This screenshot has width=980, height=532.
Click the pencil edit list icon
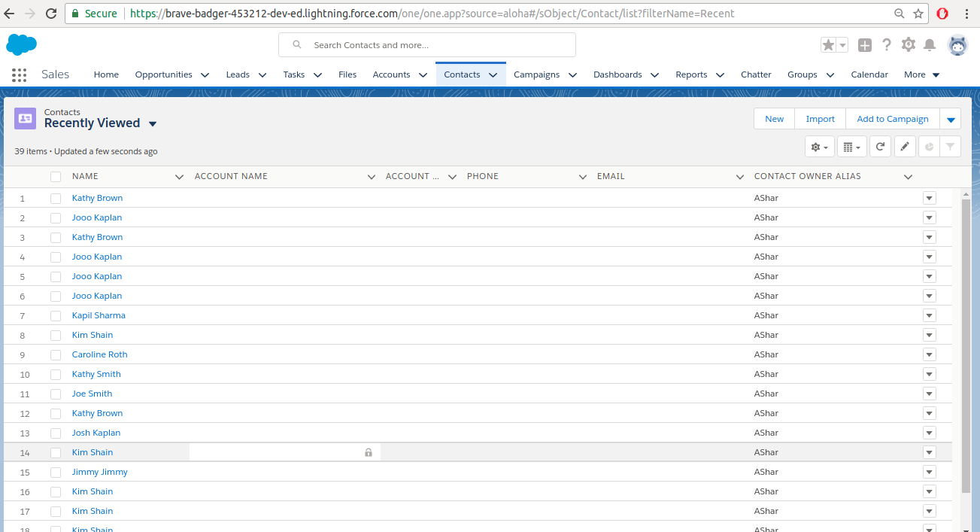point(905,147)
